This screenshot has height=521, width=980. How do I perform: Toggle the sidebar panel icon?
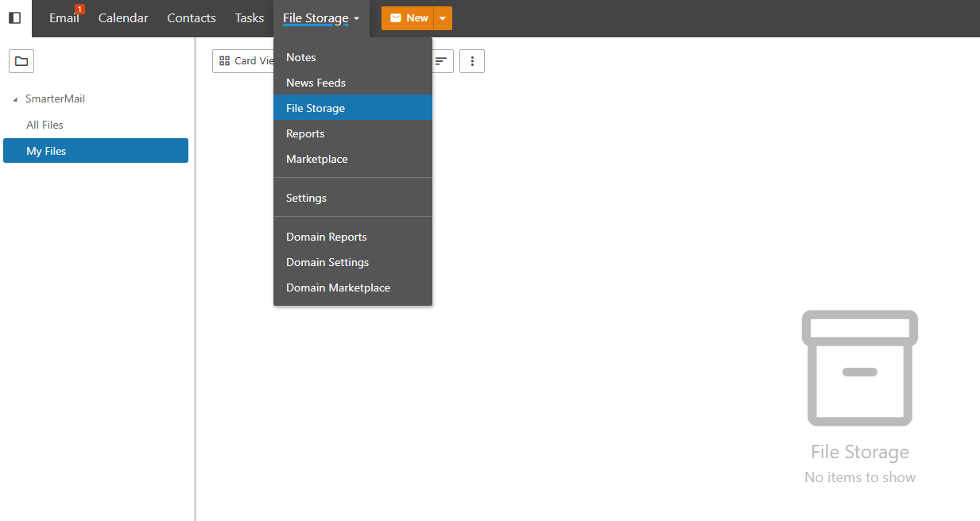[14, 17]
